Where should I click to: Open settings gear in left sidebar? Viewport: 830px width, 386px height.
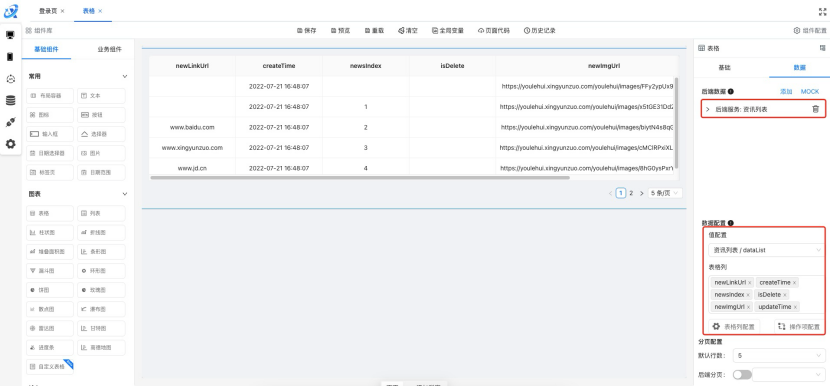pos(10,144)
